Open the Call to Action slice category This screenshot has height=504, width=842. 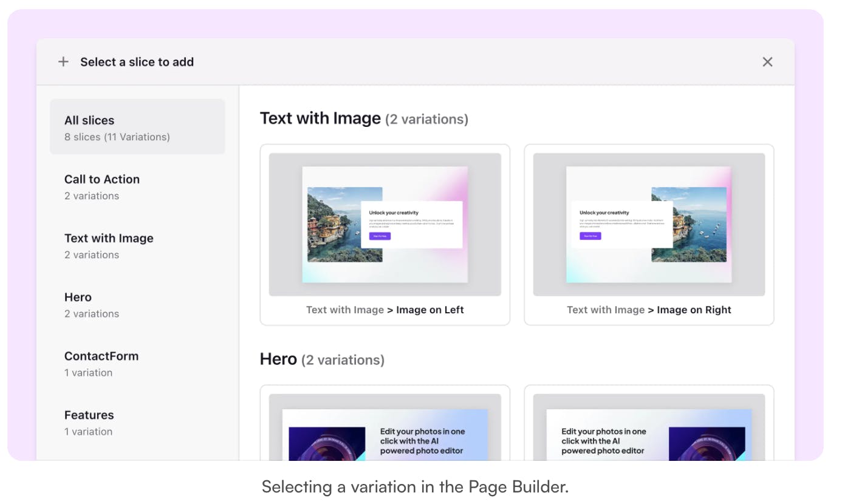(x=101, y=179)
